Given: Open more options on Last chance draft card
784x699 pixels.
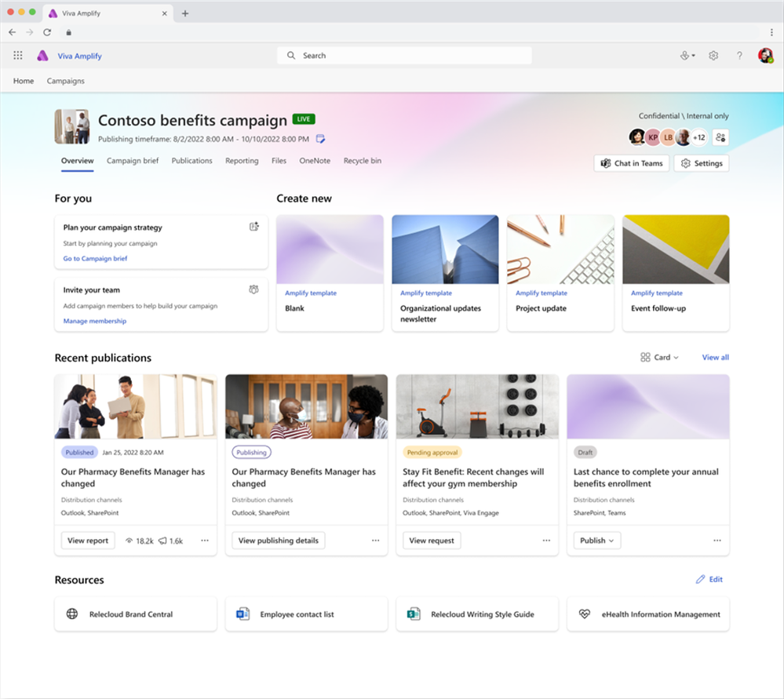Looking at the screenshot, I should click(717, 541).
